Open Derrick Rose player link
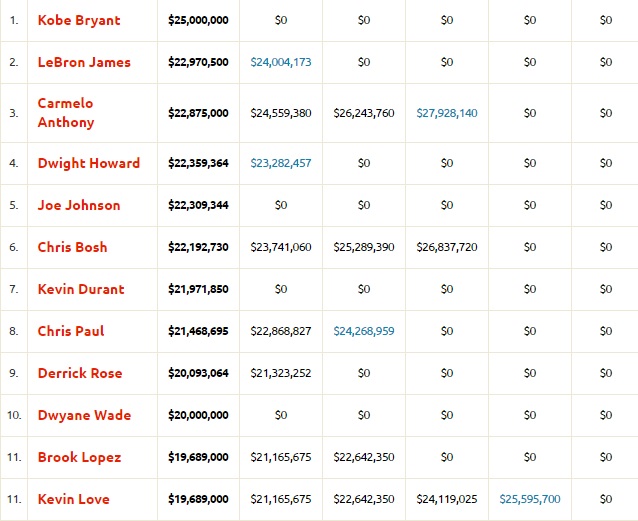638x521 pixels. pyautogui.click(x=80, y=373)
